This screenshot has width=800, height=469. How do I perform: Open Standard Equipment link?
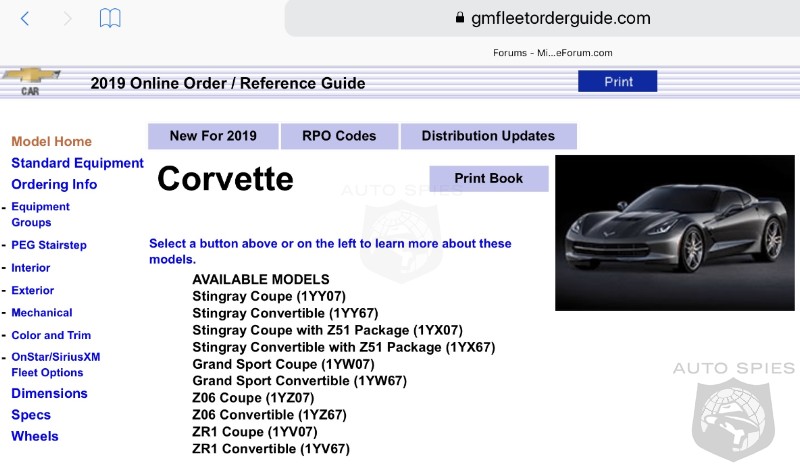pyautogui.click(x=78, y=163)
